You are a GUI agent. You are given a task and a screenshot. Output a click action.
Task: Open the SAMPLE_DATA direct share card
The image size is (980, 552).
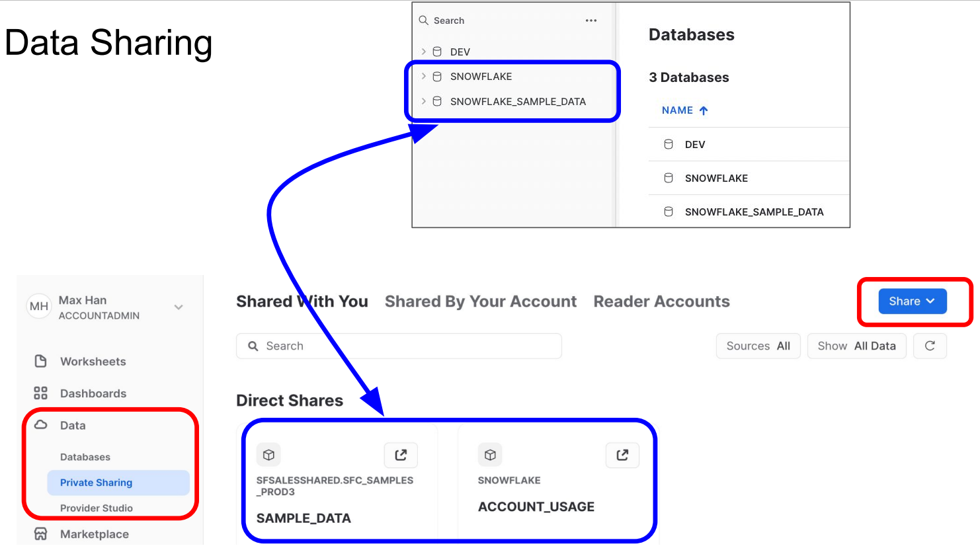tap(337, 483)
